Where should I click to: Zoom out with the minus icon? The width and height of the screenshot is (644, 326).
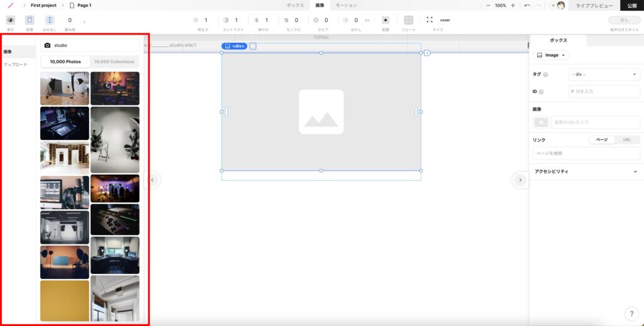[489, 5]
